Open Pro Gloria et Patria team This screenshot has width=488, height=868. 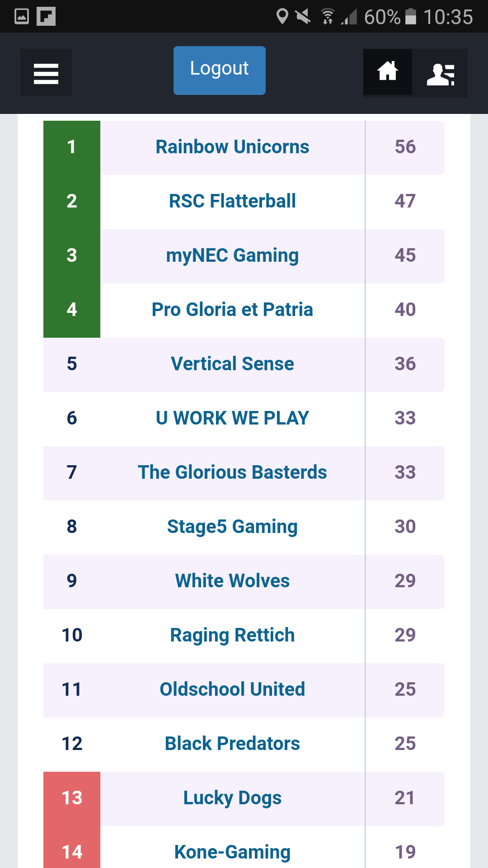point(232,310)
